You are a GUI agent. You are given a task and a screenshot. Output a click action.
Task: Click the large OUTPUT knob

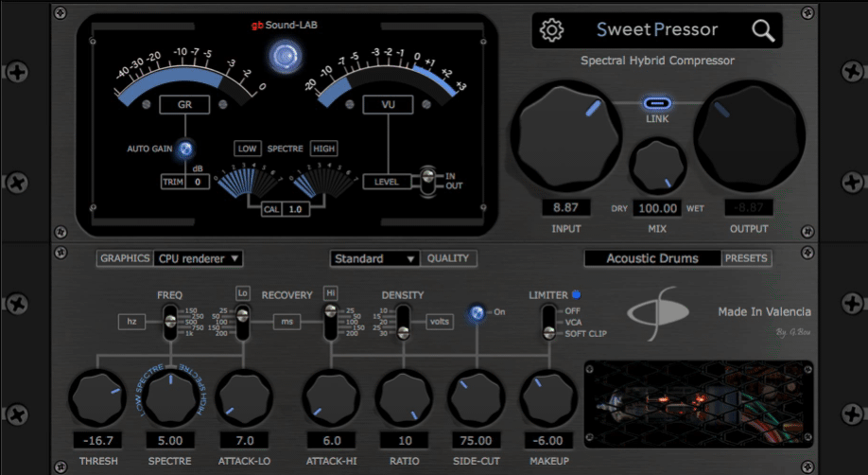[749, 136]
